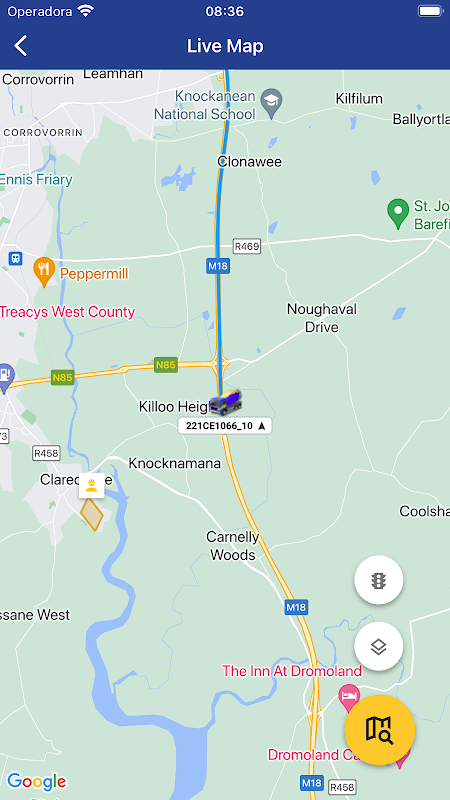The width and height of the screenshot is (450, 800).
Task: Select the fuel station pin
Action: click(x=5, y=379)
